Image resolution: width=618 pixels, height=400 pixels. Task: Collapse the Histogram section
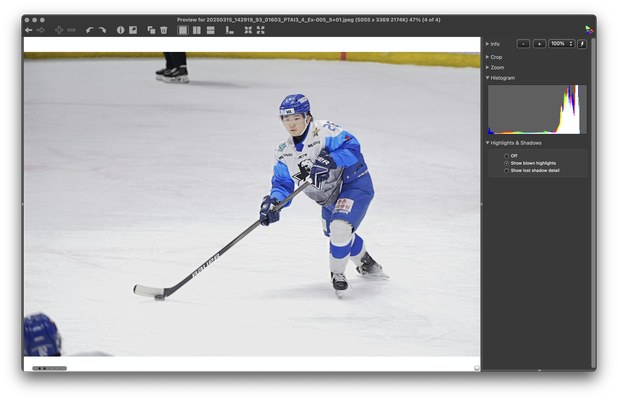(488, 78)
